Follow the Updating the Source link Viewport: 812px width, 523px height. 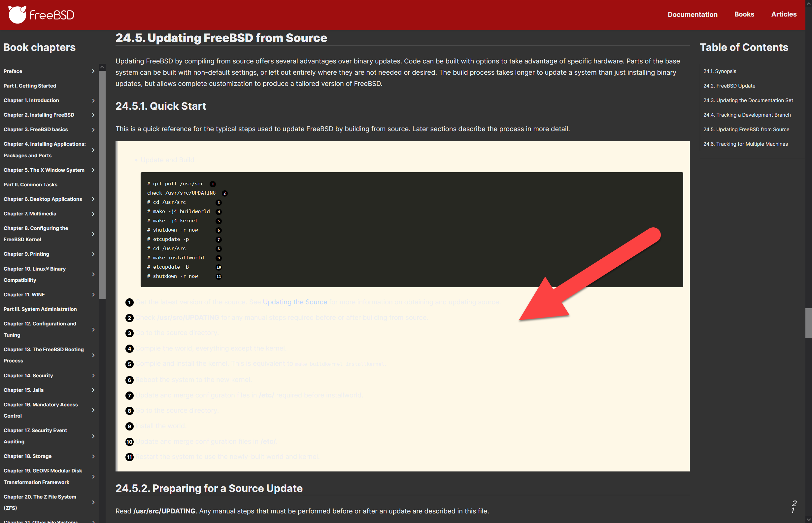click(x=294, y=302)
